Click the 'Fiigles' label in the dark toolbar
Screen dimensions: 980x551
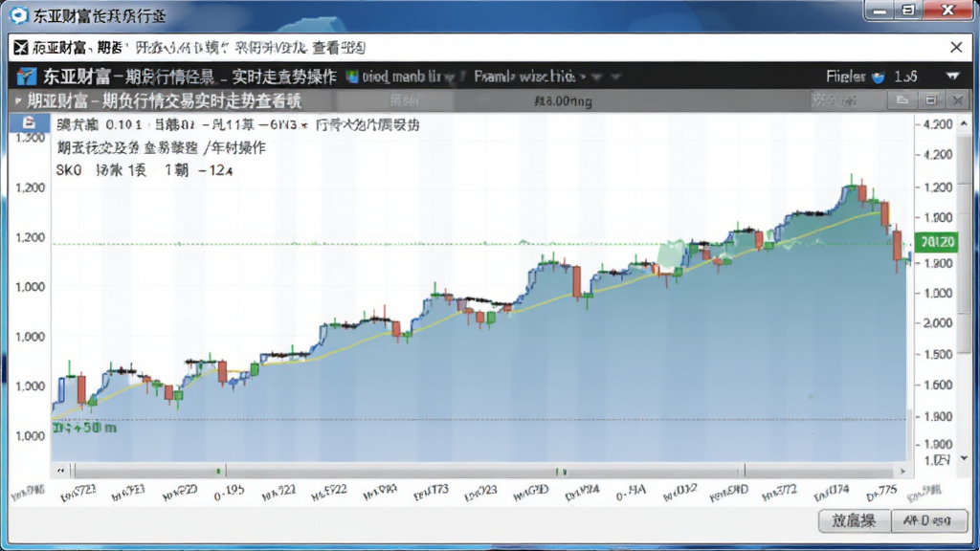846,77
